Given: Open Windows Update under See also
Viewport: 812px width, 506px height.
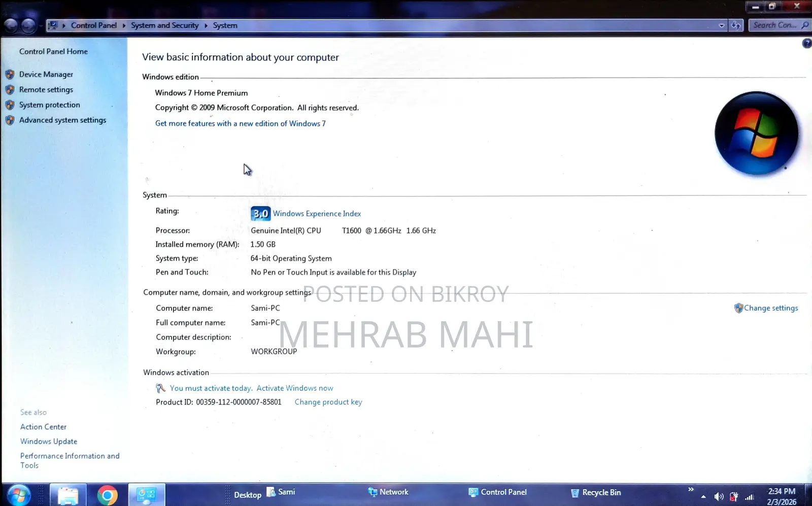Looking at the screenshot, I should 49,442.
